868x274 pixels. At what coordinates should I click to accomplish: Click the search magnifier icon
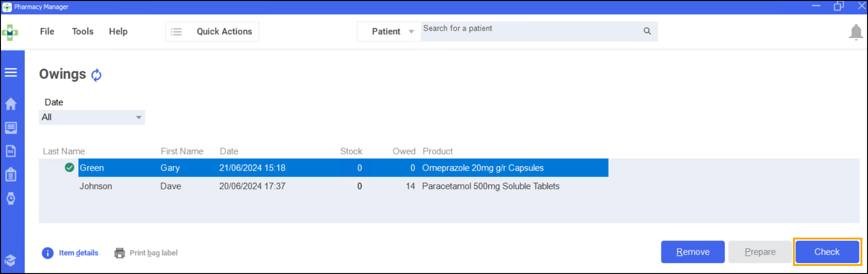[647, 31]
